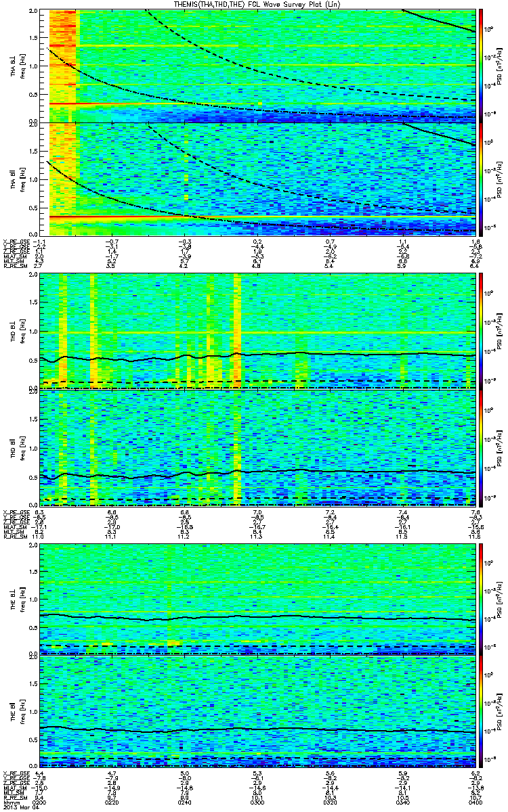Click the THA Bll spectrogram panel
Screen dimensions: 508x812
pos(258,179)
